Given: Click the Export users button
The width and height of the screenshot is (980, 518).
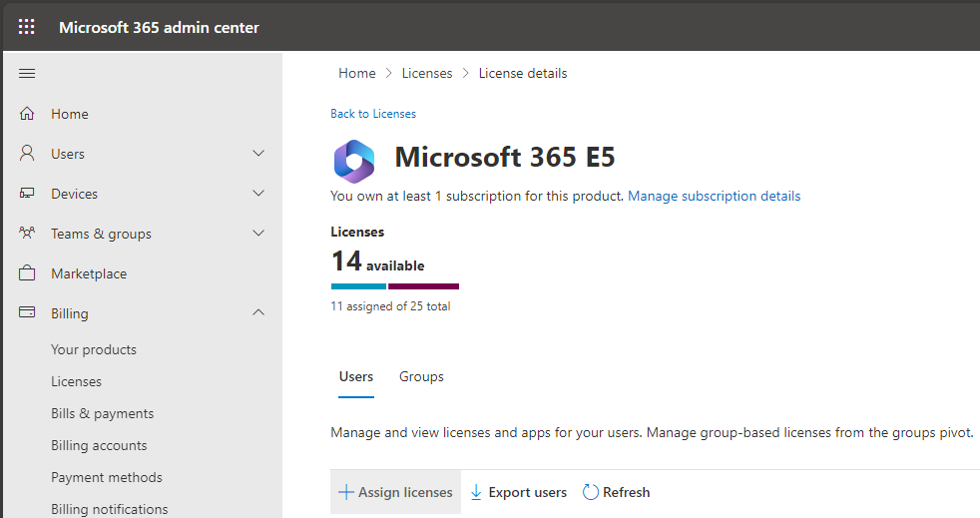Looking at the screenshot, I should [518, 492].
